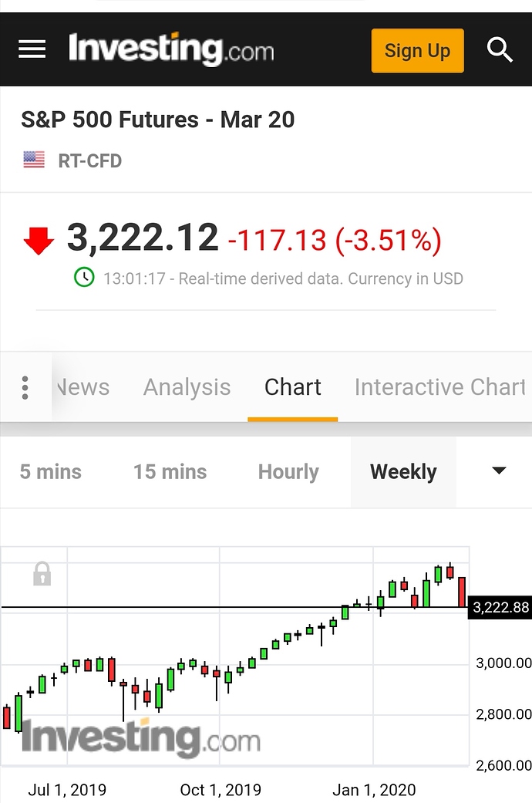Screen dimensions: 532x803
Task: Select the 15 mins timeframe
Action: [x=170, y=471]
